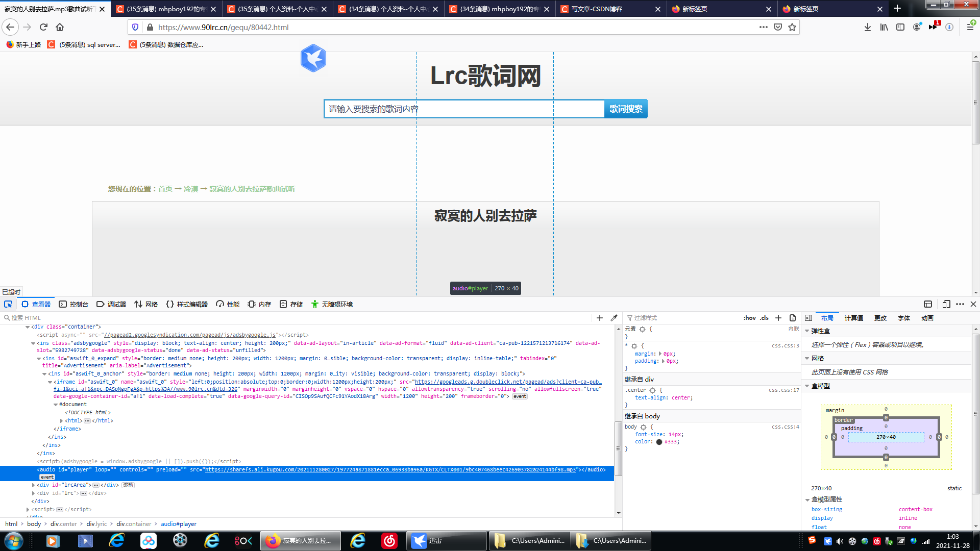The height and width of the screenshot is (551, 980).
Task: Toggle the three-pane inspector sidebar icon
Action: [808, 318]
